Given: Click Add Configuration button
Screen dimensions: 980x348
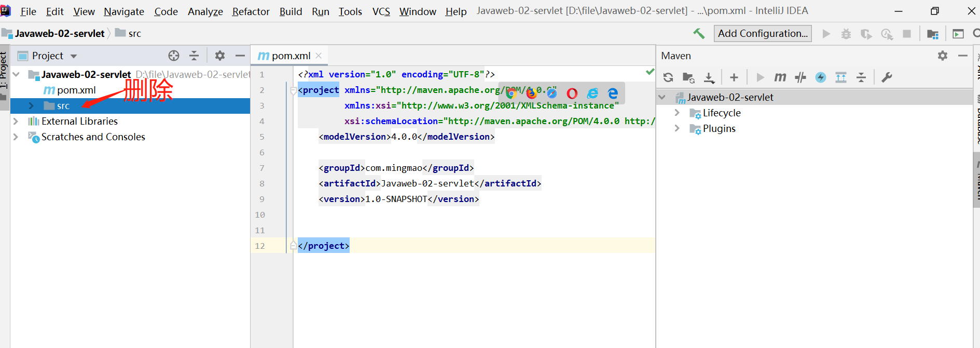Looking at the screenshot, I should coord(763,33).
